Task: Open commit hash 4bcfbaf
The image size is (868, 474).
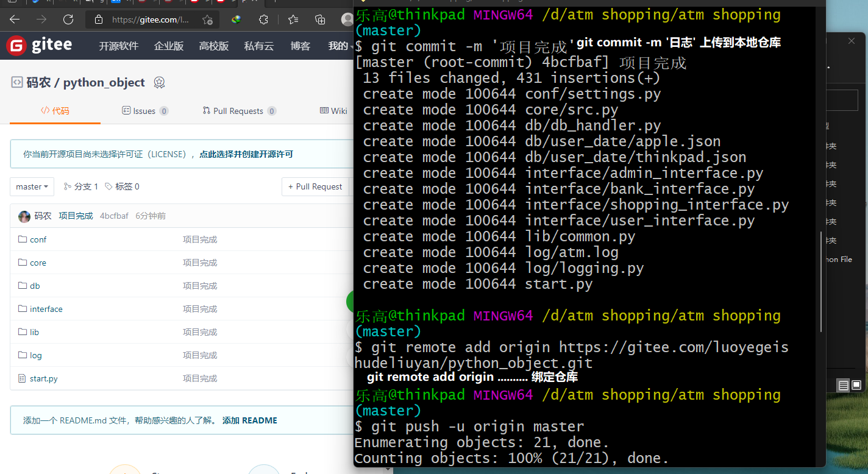Action: point(114,216)
